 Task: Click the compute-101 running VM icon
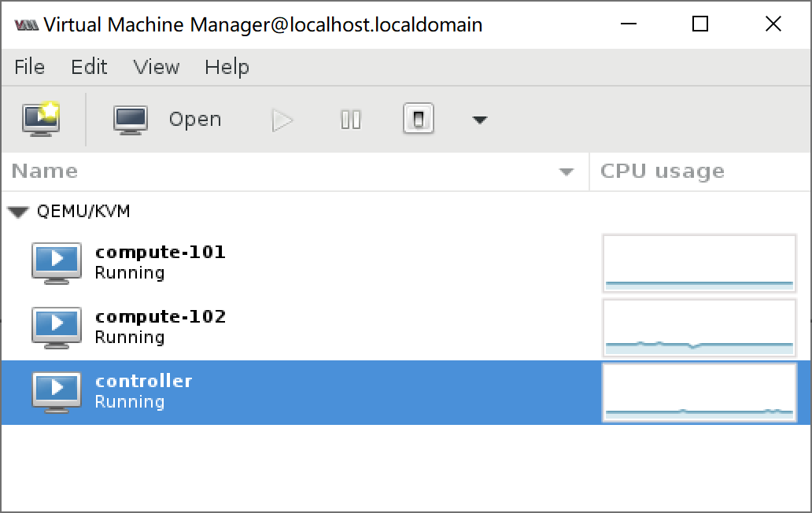(57, 263)
